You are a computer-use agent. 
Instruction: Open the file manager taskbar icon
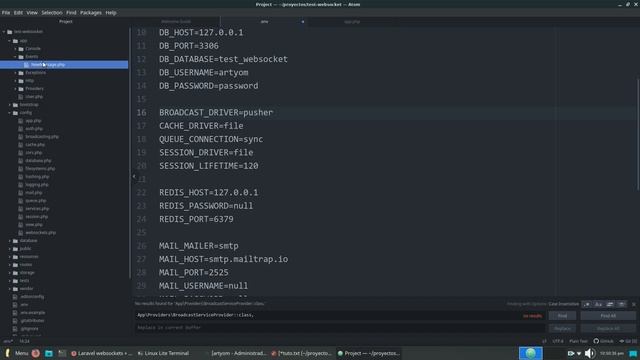(x=49, y=353)
